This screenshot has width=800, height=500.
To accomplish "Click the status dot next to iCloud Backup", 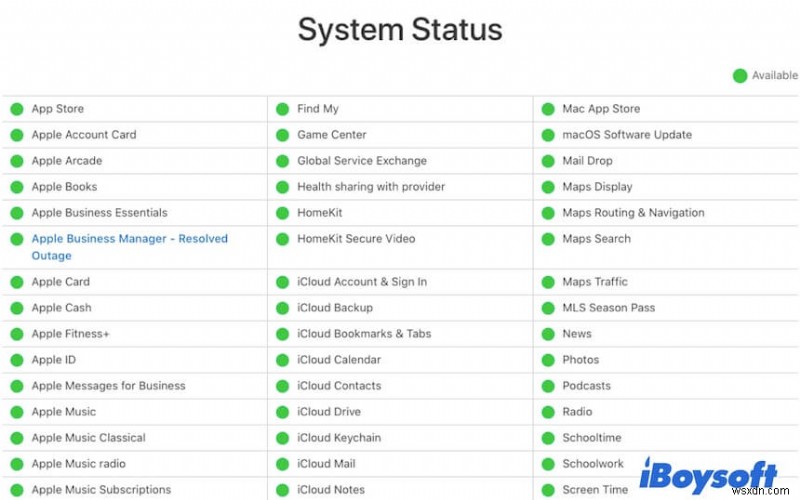I will pyautogui.click(x=283, y=308).
